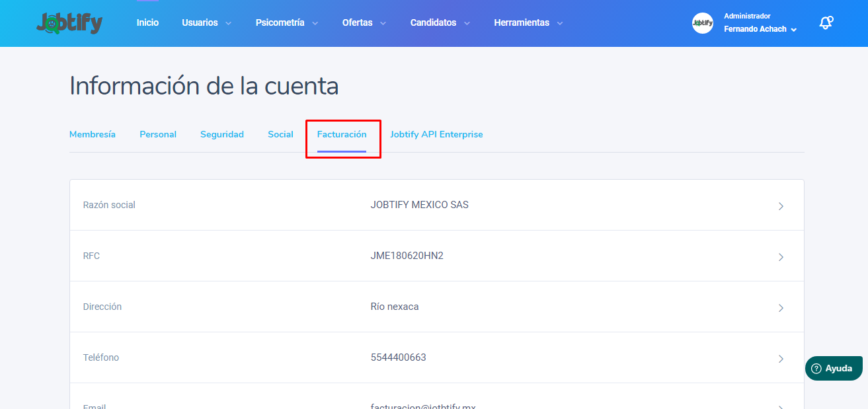The height and width of the screenshot is (409, 868).
Task: Click the Teléfono label
Action: pos(101,357)
